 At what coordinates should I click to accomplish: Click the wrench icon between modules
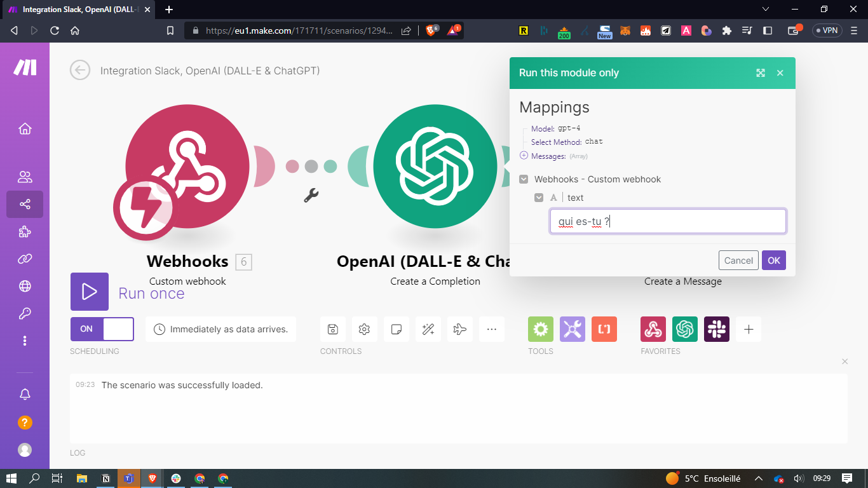click(x=311, y=196)
